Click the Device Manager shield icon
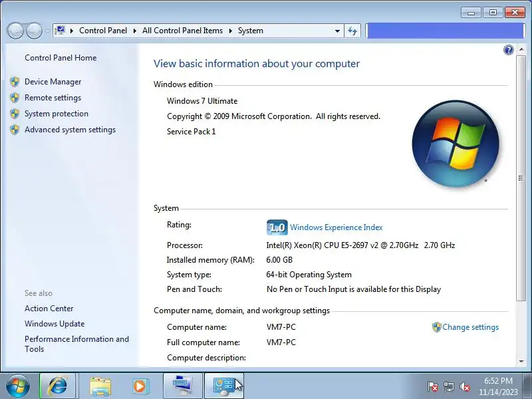Image resolution: width=532 pixels, height=399 pixels. pyautogui.click(x=15, y=82)
